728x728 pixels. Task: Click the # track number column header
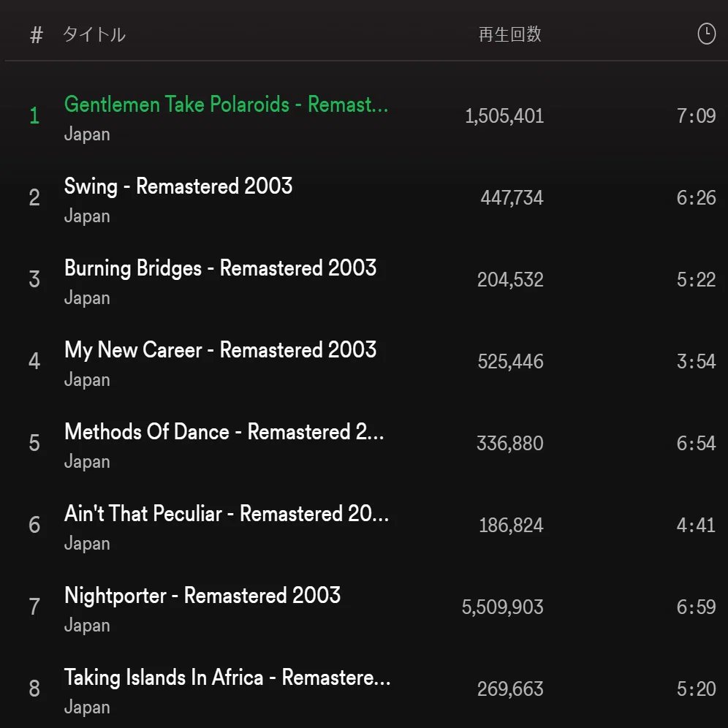(37, 35)
